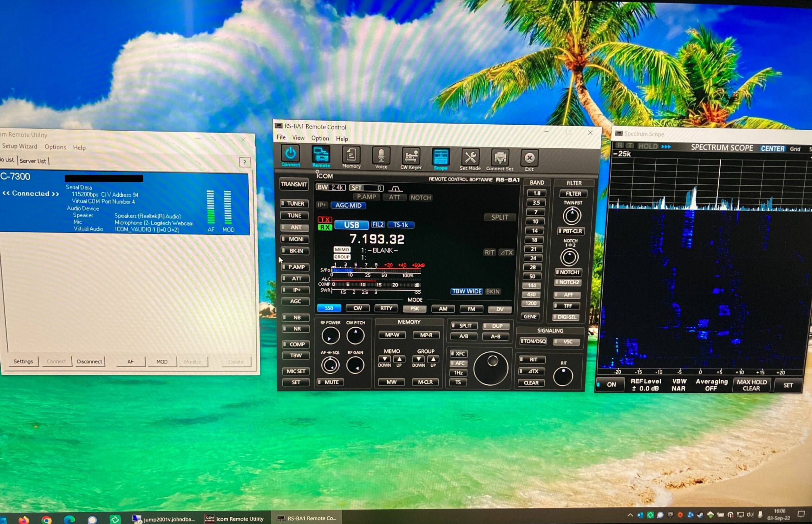This screenshot has height=524, width=812.
Task: Toggle the RIT button next to CLEAR
Action: pyautogui.click(x=532, y=360)
